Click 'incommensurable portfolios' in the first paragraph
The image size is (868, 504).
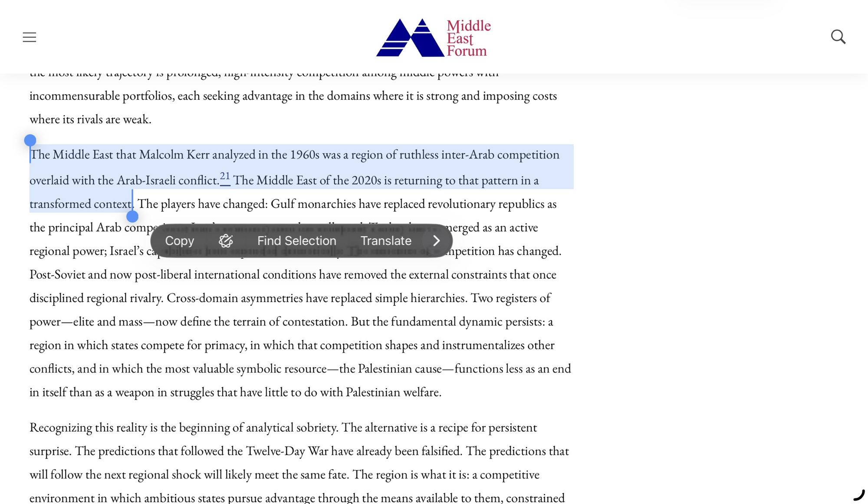[x=102, y=96]
